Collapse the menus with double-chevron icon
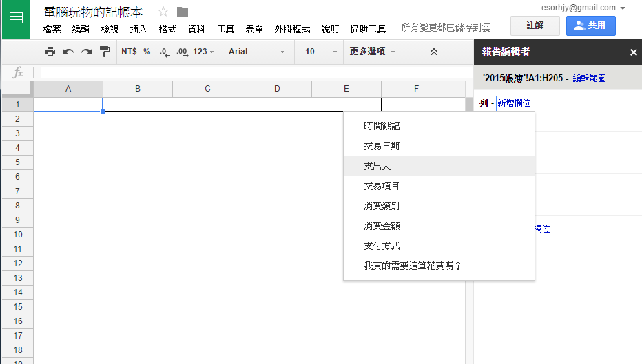This screenshot has height=364, width=642. pyautogui.click(x=433, y=52)
